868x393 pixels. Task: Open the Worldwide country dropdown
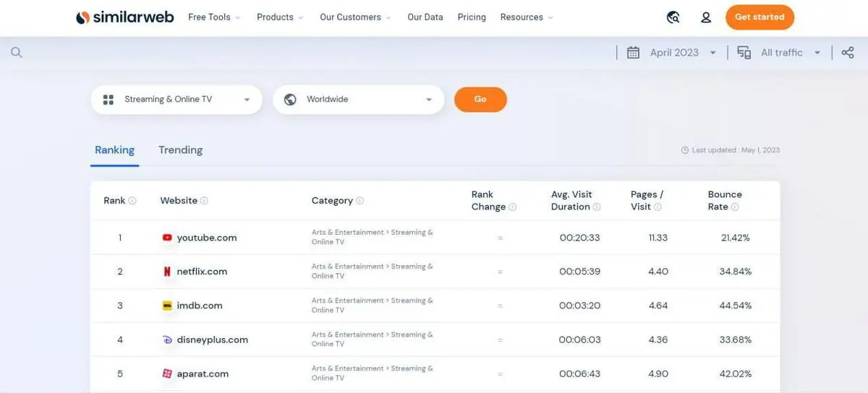pos(358,100)
